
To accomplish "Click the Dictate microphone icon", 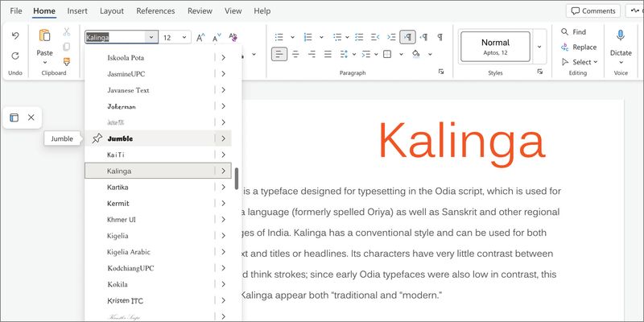I will pos(621,35).
